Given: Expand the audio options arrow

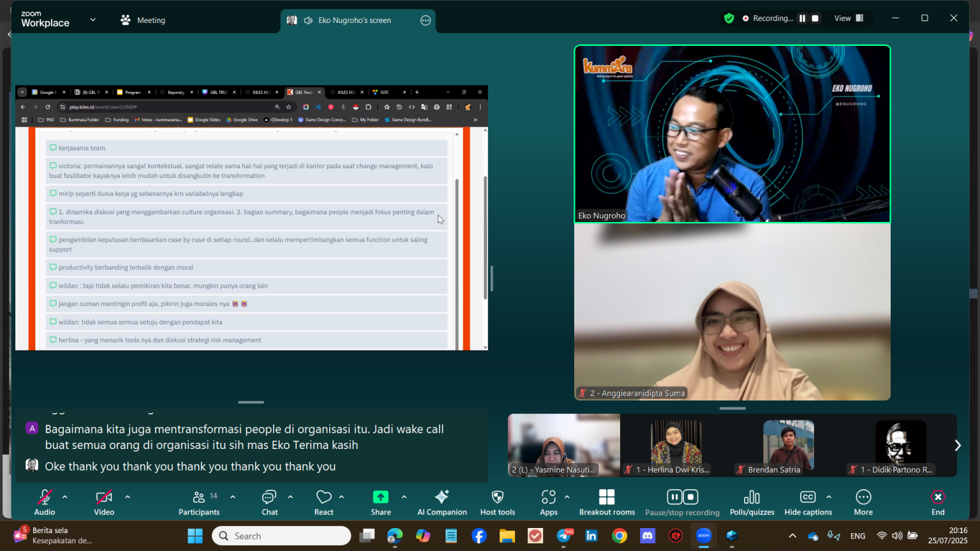Looking at the screenshot, I should click(64, 497).
